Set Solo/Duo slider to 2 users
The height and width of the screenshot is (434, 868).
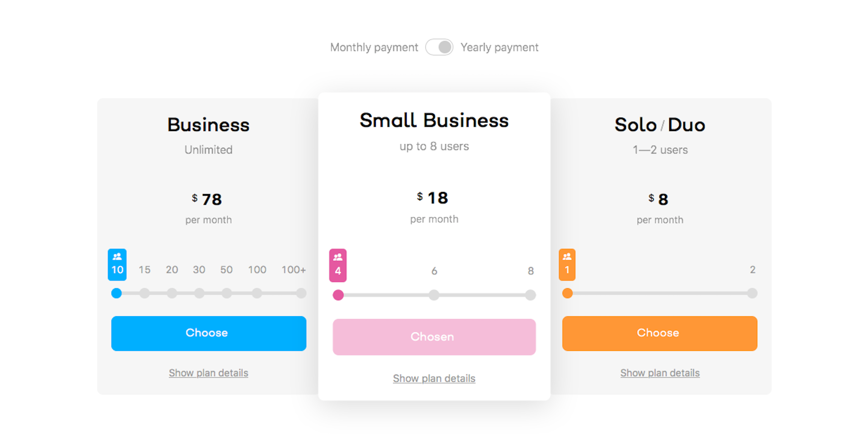point(752,293)
